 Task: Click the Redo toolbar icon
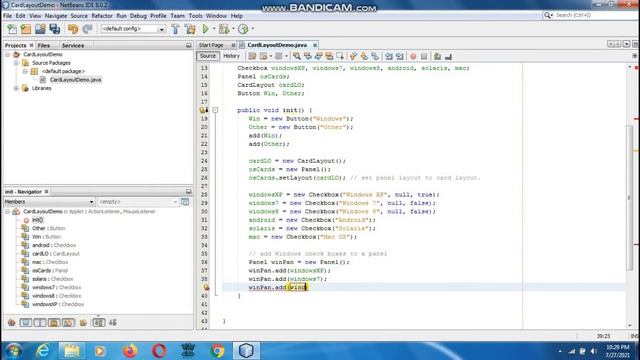pyautogui.click(x=87, y=29)
